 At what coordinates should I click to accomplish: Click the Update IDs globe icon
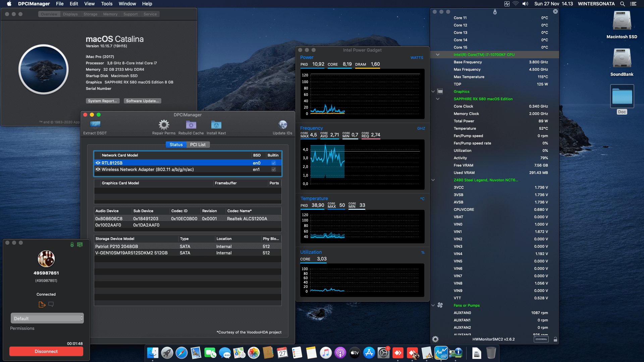[282, 125]
